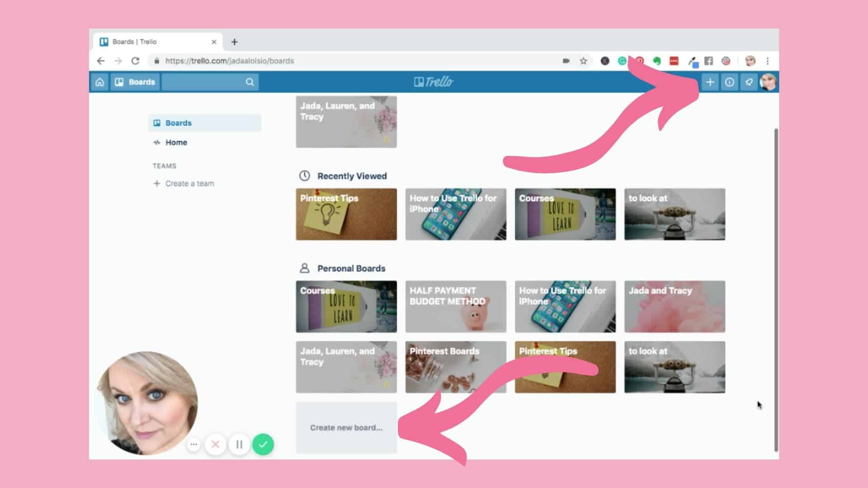Open Chrome three-dot menu
The height and width of the screenshot is (488, 868).
click(x=768, y=61)
